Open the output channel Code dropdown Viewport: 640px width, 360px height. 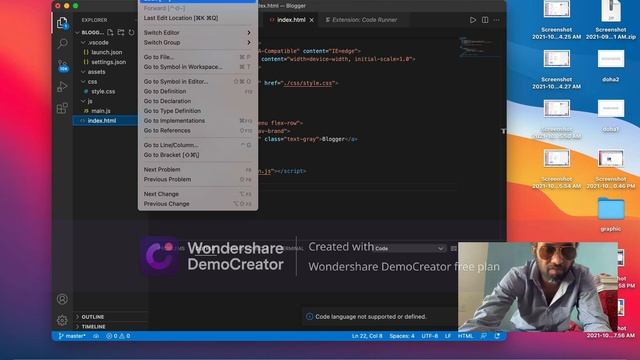(409, 248)
